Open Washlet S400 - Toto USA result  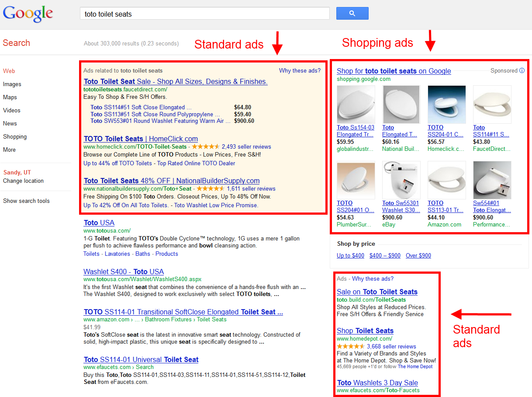tap(124, 272)
